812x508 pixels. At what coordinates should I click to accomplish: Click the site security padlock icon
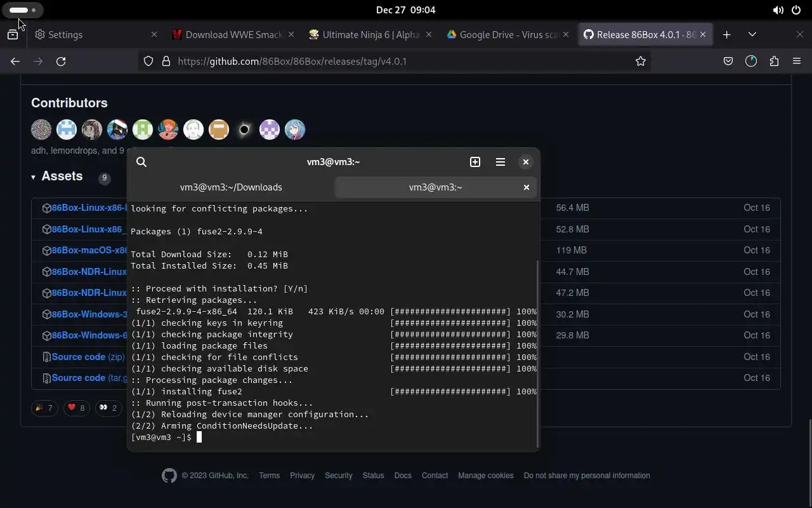[166, 62]
